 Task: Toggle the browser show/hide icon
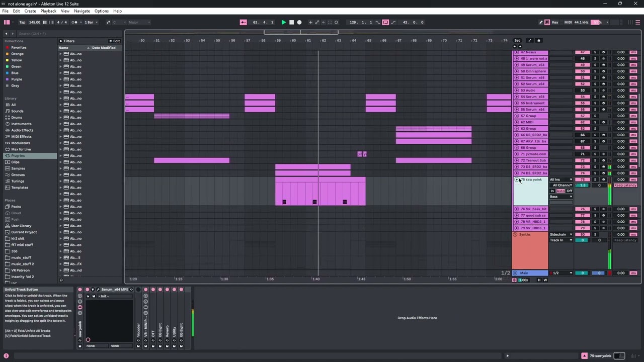coord(7,22)
